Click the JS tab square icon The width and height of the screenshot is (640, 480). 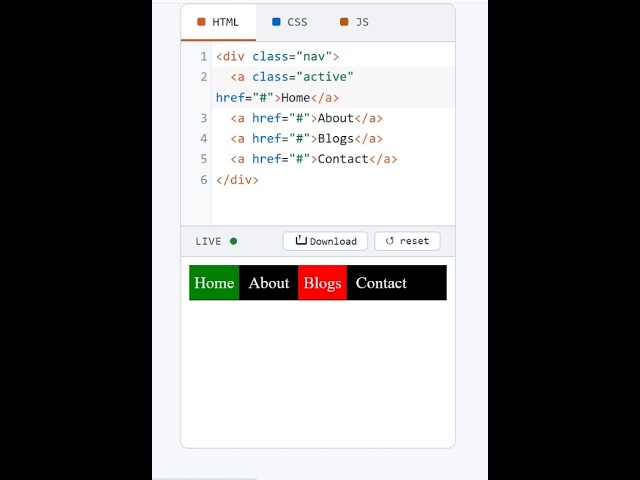pyautogui.click(x=344, y=22)
